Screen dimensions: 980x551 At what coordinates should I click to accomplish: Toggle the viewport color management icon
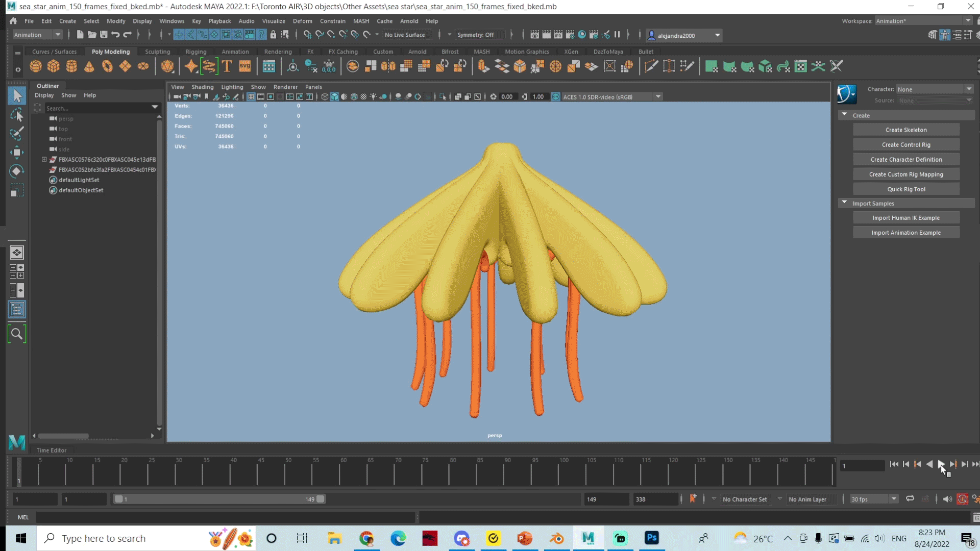click(556, 96)
